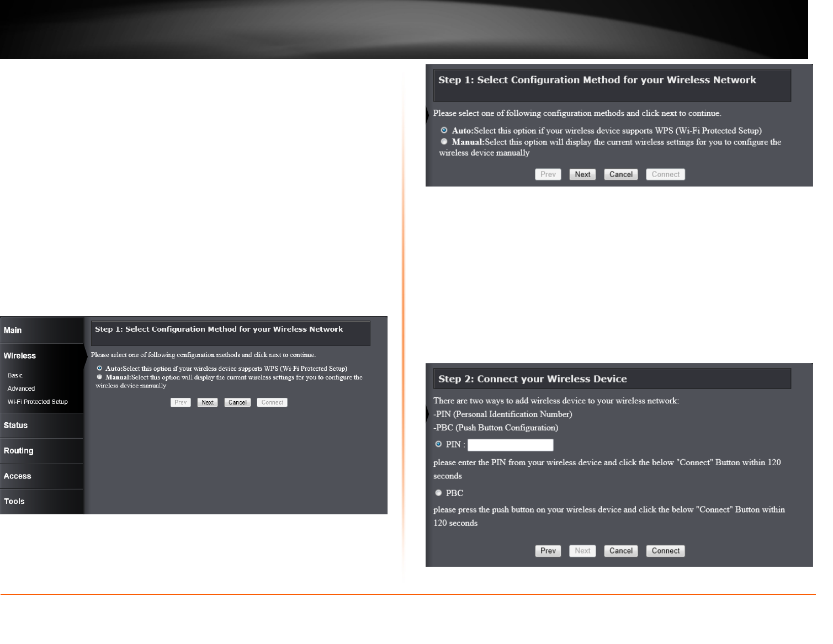
Task: Click Connect in the Step 2 panel
Action: click(666, 551)
